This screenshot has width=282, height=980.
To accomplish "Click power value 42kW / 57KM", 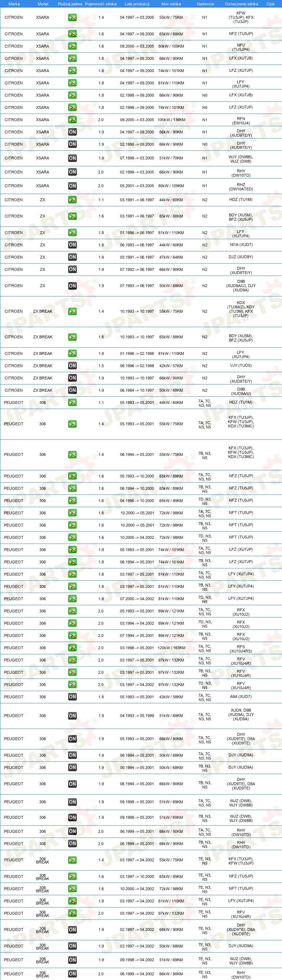I will (x=171, y=366).
